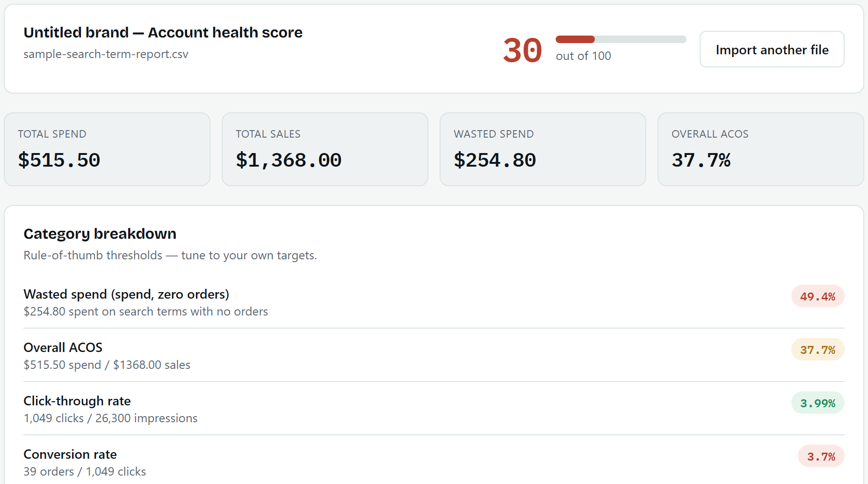Select the Overall ACOS breakdown row title
The width and height of the screenshot is (868, 484).
coord(63,347)
